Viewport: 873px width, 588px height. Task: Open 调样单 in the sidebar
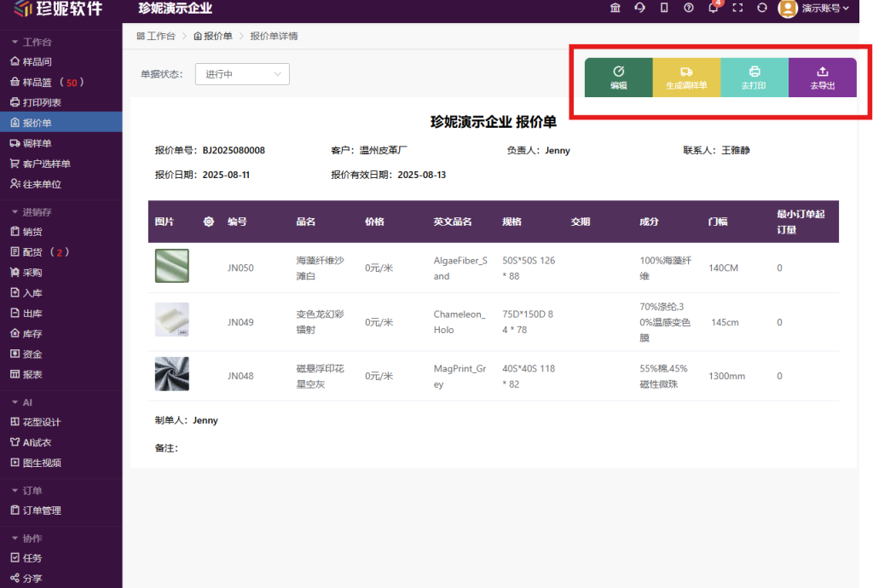pos(37,143)
